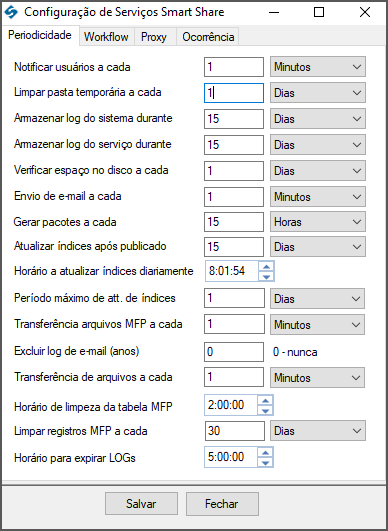Click the 'Verificar espaço no disco a cada' number field
Image resolution: width=388 pixels, height=531 pixels.
pyautogui.click(x=234, y=171)
